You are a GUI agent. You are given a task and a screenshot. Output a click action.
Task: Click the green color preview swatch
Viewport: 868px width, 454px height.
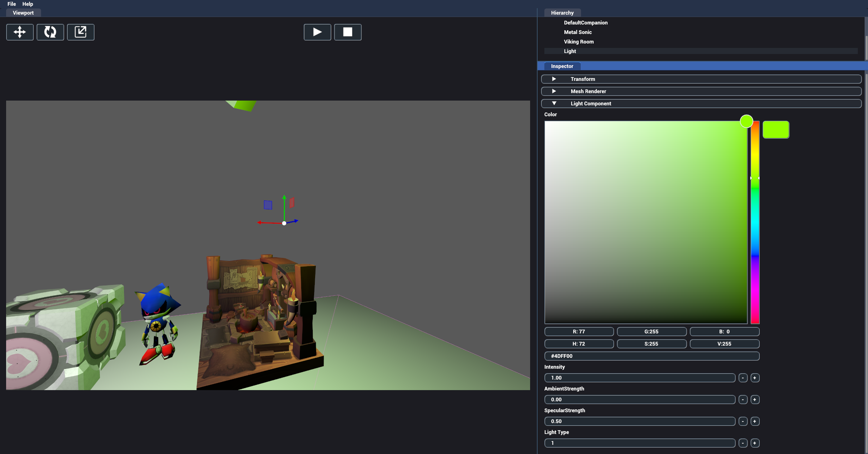776,129
